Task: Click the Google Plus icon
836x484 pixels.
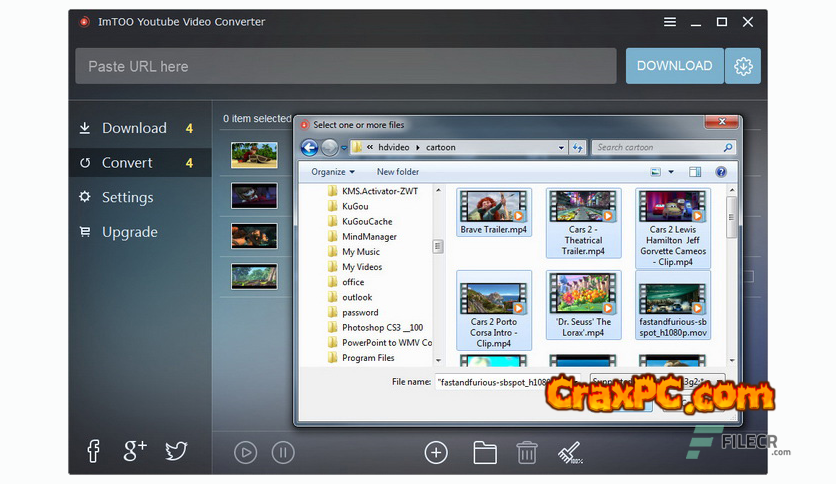Action: [x=135, y=451]
